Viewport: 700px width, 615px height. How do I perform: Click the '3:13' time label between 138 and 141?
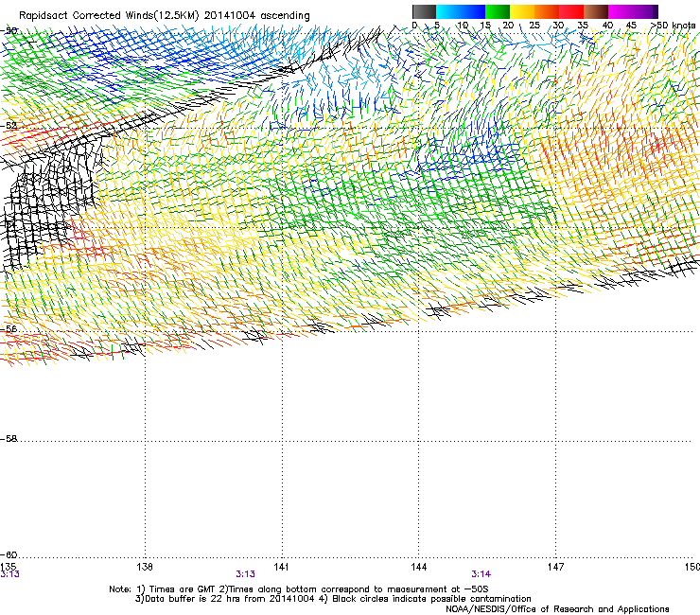246,574
